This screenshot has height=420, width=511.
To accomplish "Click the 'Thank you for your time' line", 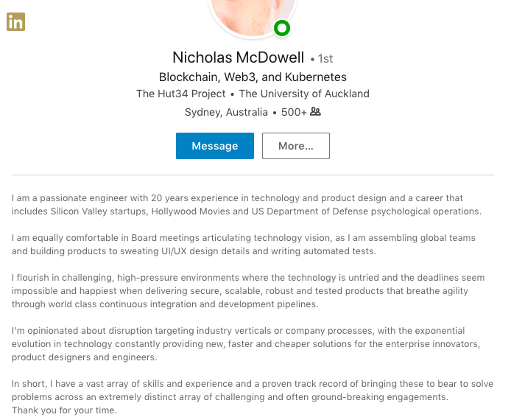I will coord(65,410).
